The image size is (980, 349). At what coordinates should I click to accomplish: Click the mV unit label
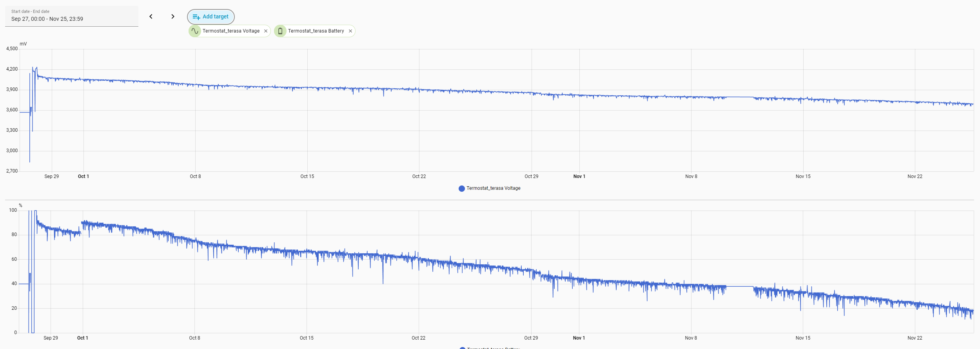coord(23,44)
